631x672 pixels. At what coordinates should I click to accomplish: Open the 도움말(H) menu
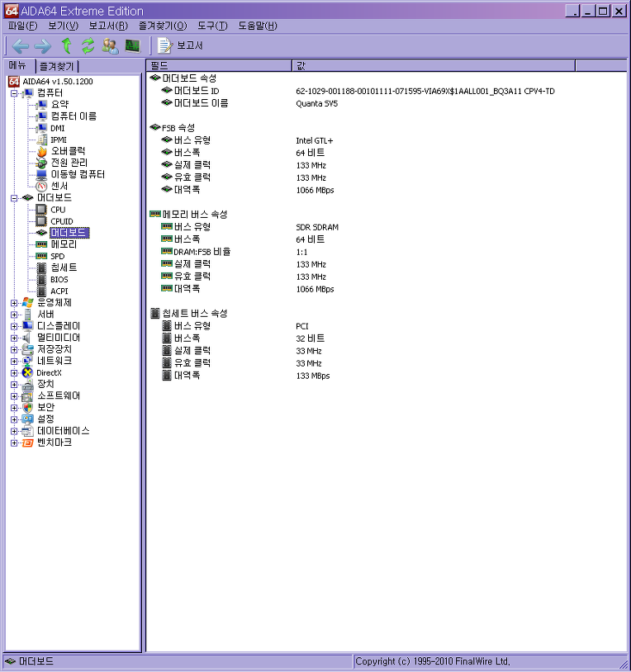(258, 26)
